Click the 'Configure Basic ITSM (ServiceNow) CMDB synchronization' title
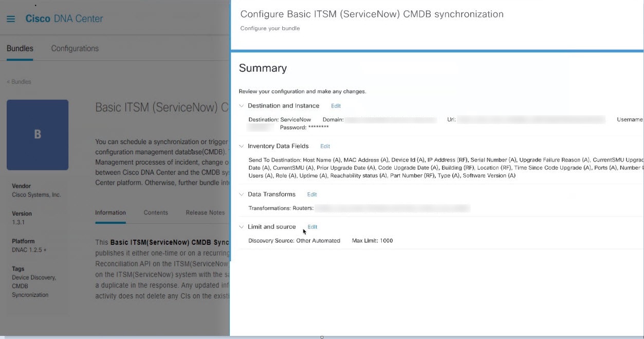Screen dimensions: 644x339 tap(372, 14)
